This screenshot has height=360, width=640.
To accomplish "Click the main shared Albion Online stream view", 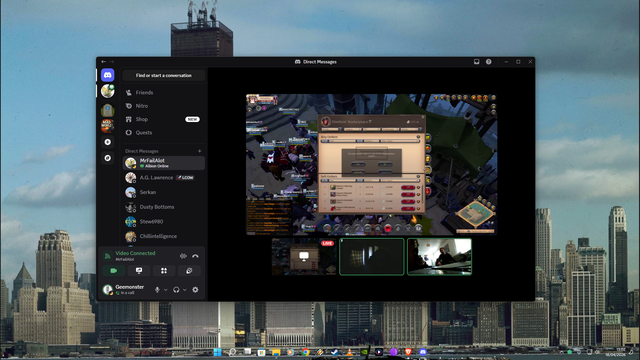I will [x=371, y=164].
